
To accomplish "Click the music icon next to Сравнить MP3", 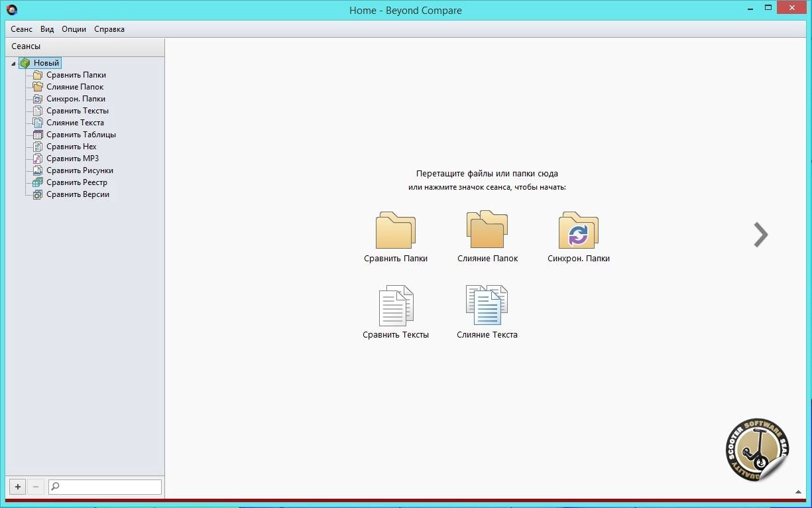I will (38, 159).
